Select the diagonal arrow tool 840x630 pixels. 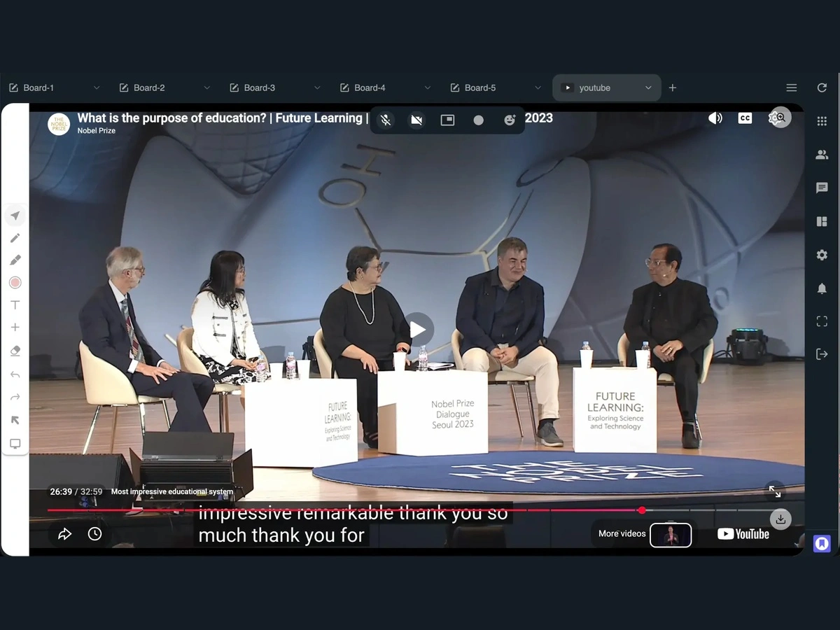click(x=15, y=420)
